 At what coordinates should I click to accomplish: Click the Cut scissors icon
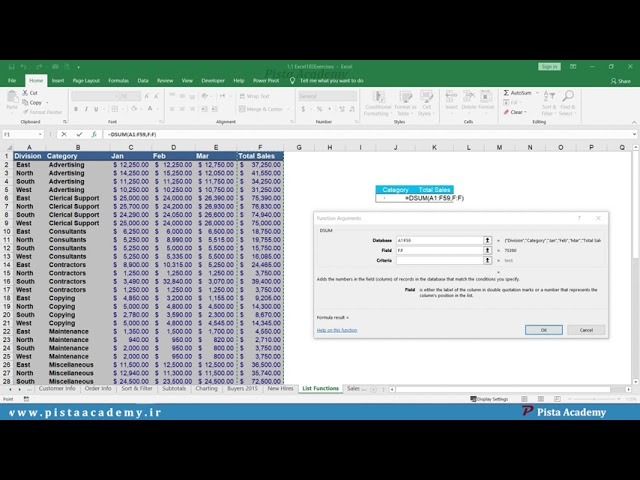25,93
